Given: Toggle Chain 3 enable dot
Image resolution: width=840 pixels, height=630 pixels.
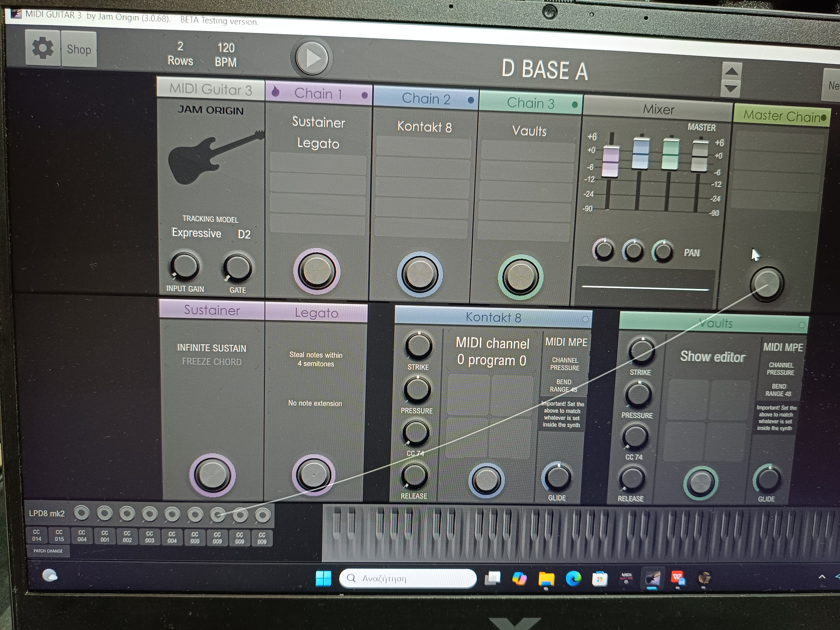Looking at the screenshot, I should (574, 105).
